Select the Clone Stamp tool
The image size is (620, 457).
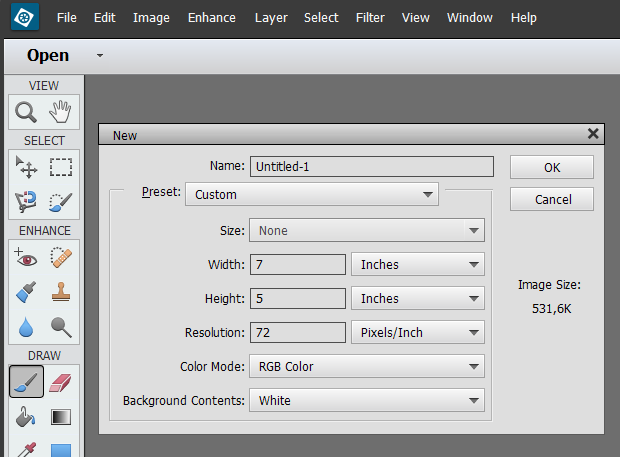pos(61,293)
